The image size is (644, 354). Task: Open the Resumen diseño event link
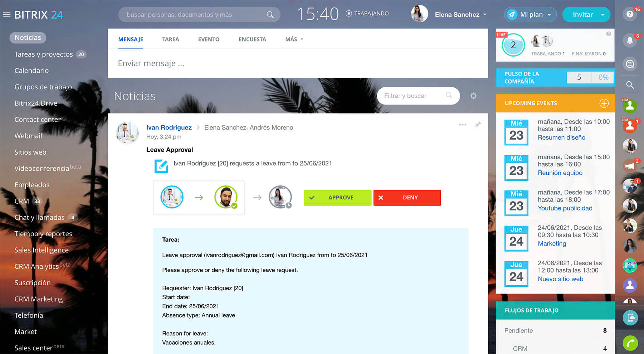pyautogui.click(x=561, y=137)
